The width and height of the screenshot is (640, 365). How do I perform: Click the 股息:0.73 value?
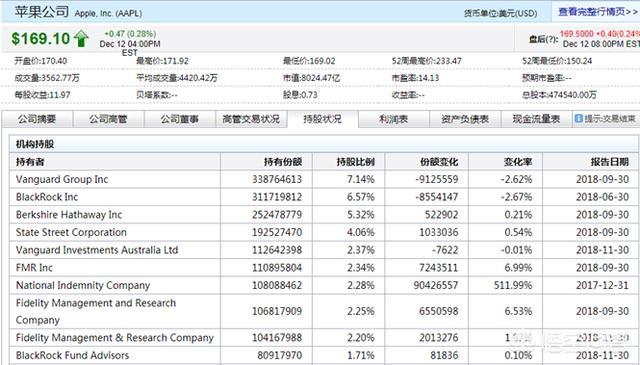click(x=300, y=95)
